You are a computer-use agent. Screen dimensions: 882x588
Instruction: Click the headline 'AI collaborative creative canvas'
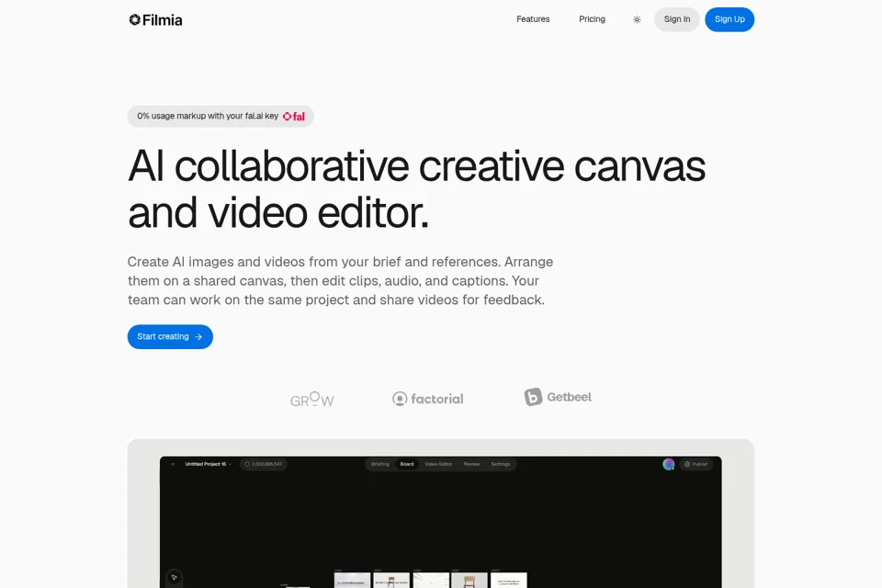[x=417, y=166]
